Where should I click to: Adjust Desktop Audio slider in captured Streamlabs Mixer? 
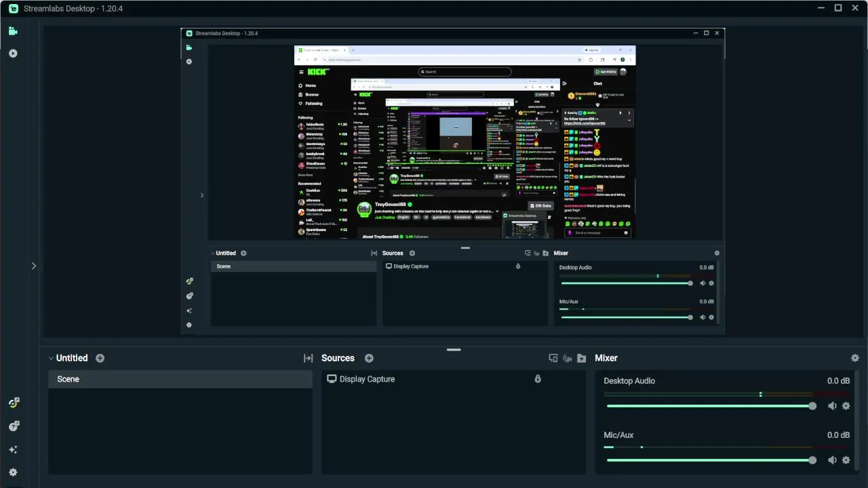(626, 283)
